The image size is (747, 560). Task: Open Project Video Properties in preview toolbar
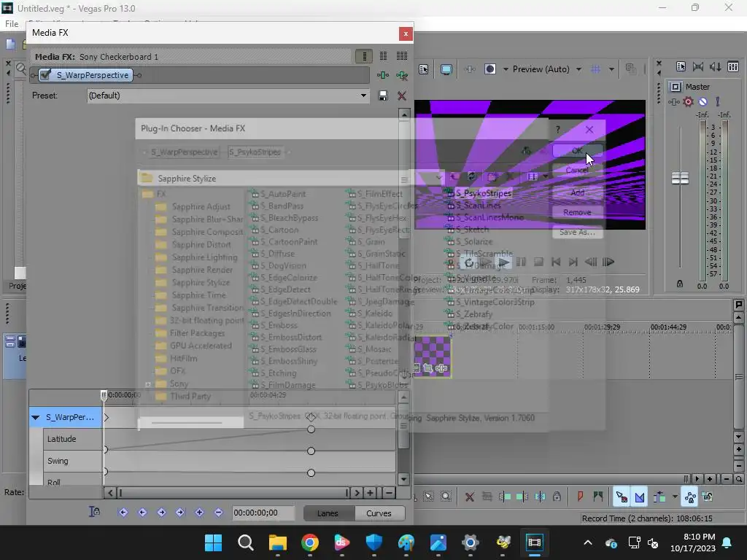[x=424, y=69]
